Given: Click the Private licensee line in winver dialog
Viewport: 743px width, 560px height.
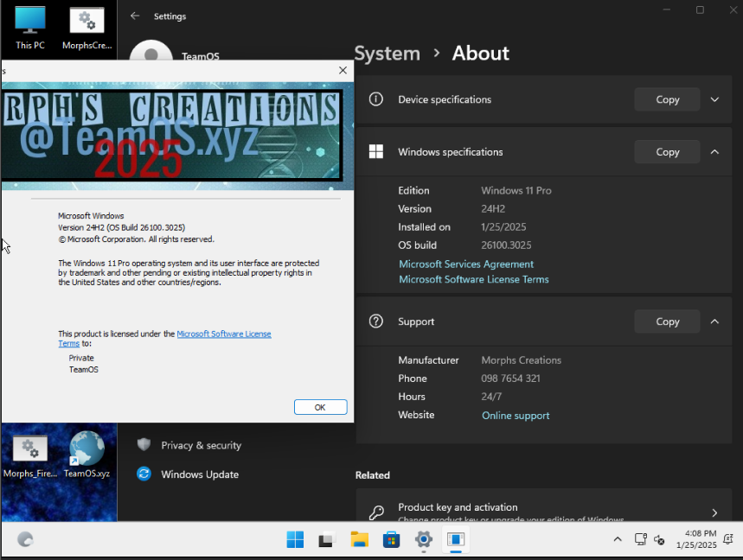Looking at the screenshot, I should click(81, 358).
